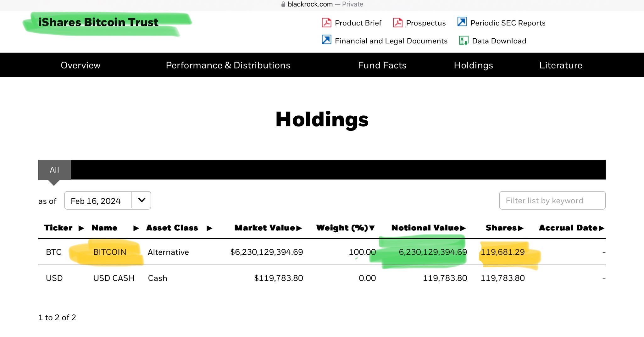644x337 pixels.
Task: Sort by the Shares column arrow
Action: click(x=521, y=228)
